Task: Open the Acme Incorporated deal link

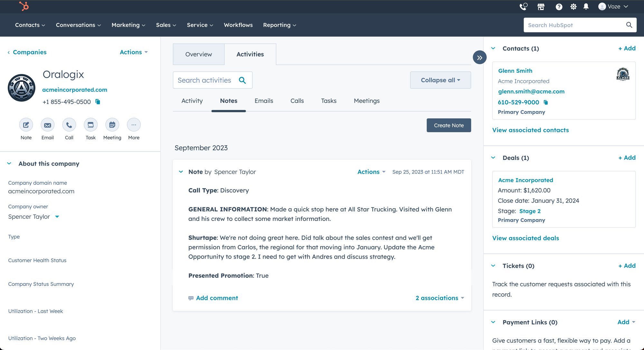Action: coord(526,180)
